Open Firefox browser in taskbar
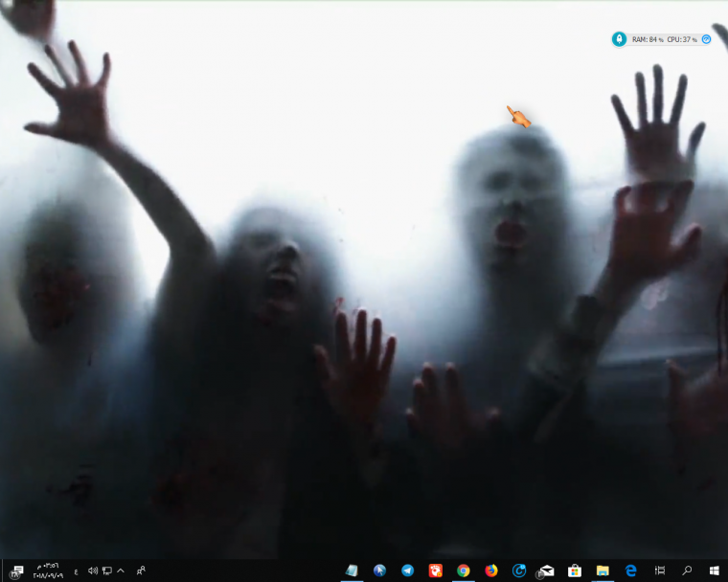 (x=491, y=571)
